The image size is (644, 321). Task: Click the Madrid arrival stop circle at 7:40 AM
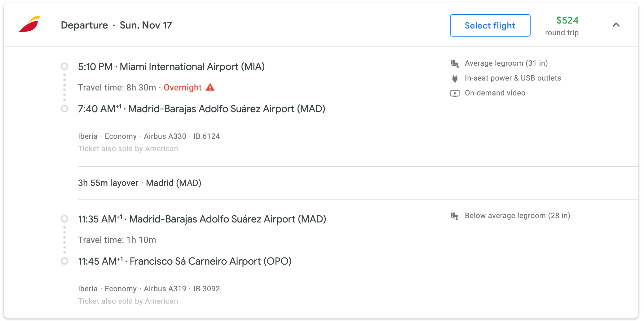64,108
